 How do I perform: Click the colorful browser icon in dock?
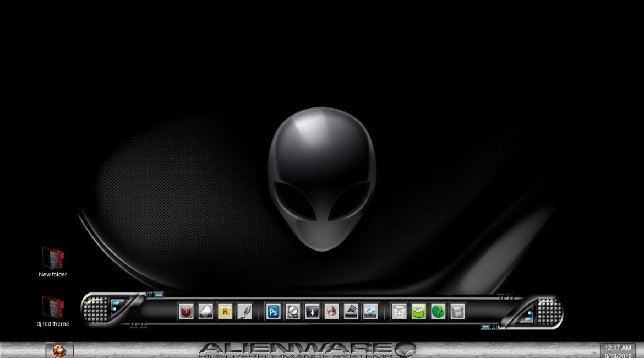coord(331,312)
